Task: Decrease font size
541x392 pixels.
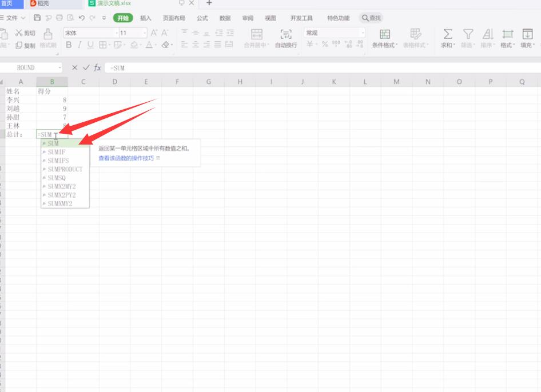Action: tap(165, 33)
